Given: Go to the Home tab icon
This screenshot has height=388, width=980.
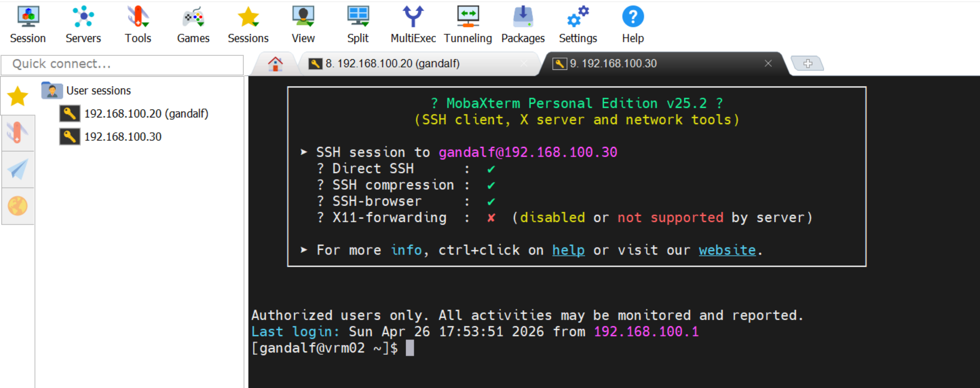Looking at the screenshot, I should 275,64.
